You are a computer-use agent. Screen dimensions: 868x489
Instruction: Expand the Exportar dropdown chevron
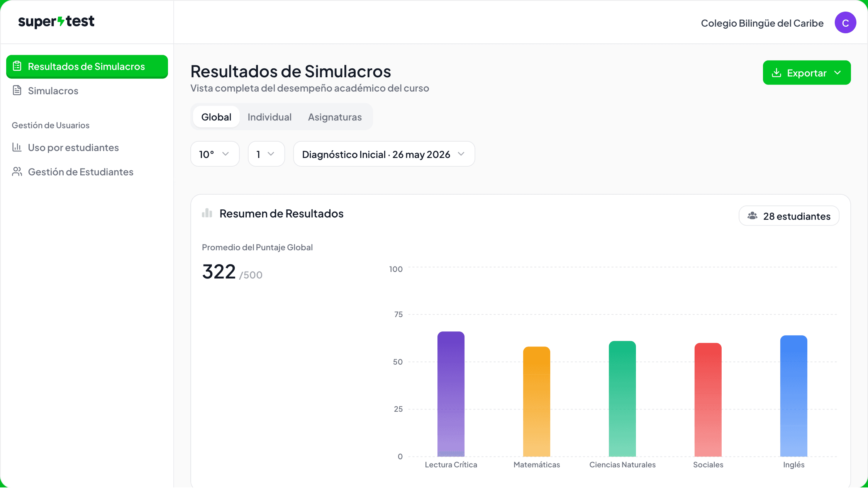click(837, 73)
